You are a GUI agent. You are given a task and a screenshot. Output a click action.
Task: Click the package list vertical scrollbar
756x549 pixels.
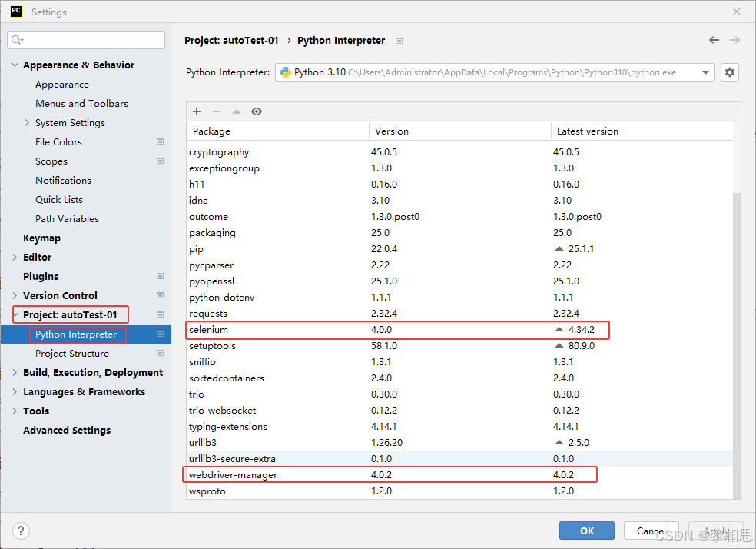click(x=737, y=345)
